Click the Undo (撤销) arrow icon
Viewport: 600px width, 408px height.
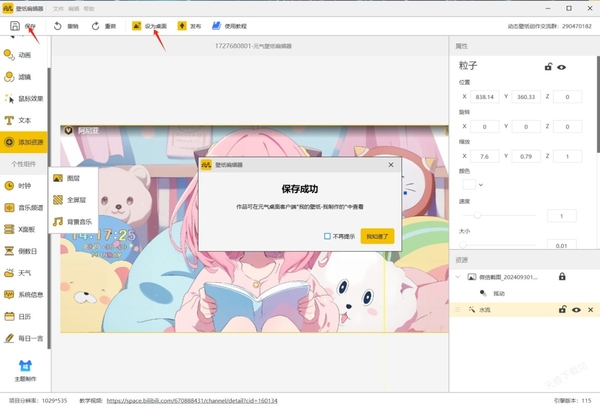[57, 26]
